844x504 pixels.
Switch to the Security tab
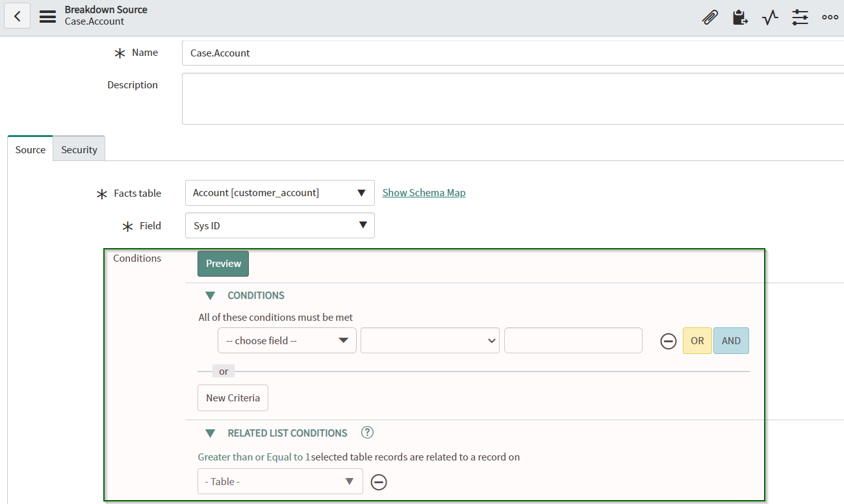point(79,149)
